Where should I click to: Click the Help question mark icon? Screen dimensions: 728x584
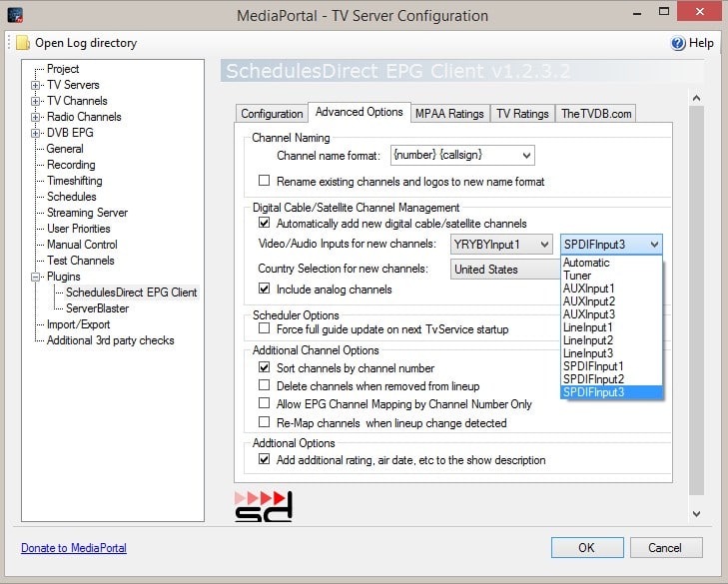click(678, 43)
